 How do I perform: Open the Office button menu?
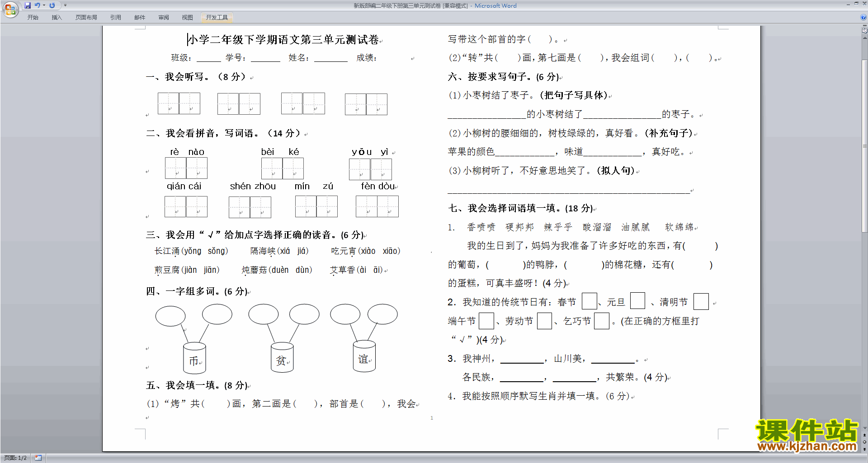point(10,9)
